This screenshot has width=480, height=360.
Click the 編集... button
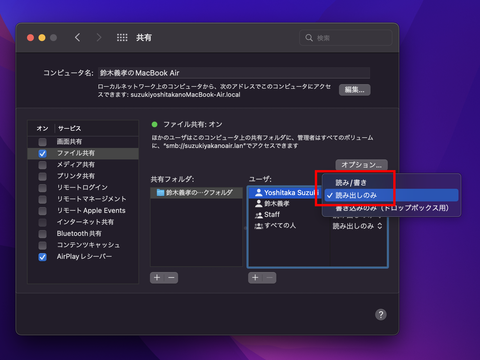tap(354, 90)
